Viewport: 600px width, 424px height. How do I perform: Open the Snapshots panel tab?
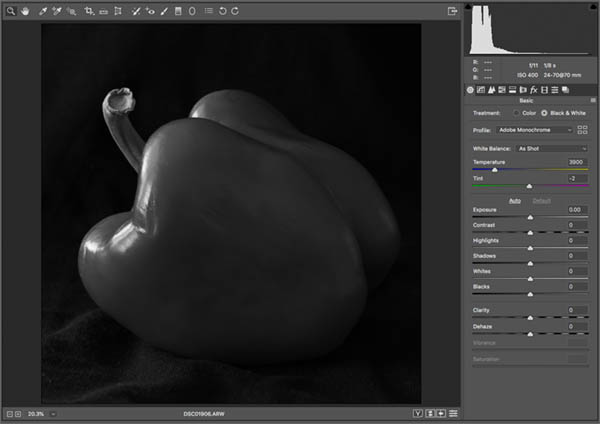(x=565, y=90)
